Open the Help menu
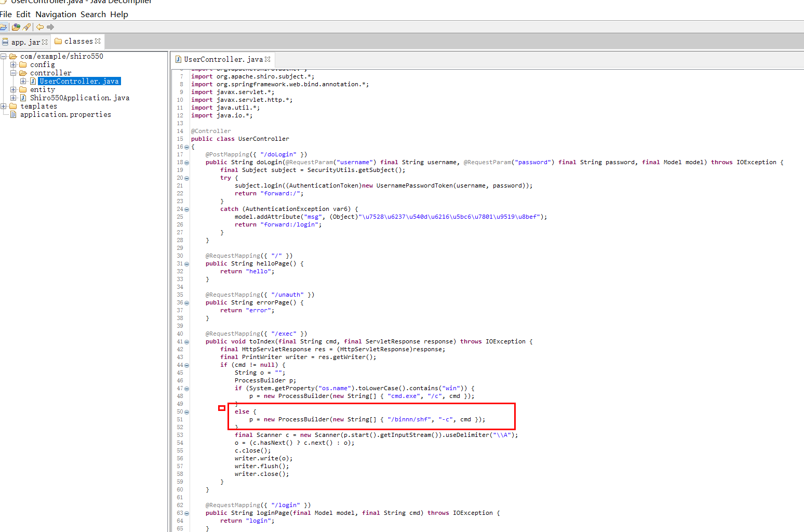Viewport: 804px width, 532px height. pyautogui.click(x=119, y=15)
